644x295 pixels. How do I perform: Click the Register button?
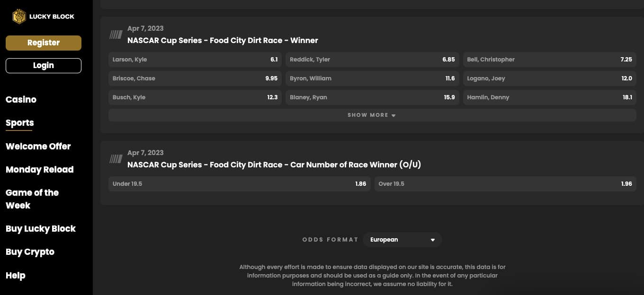tap(44, 43)
